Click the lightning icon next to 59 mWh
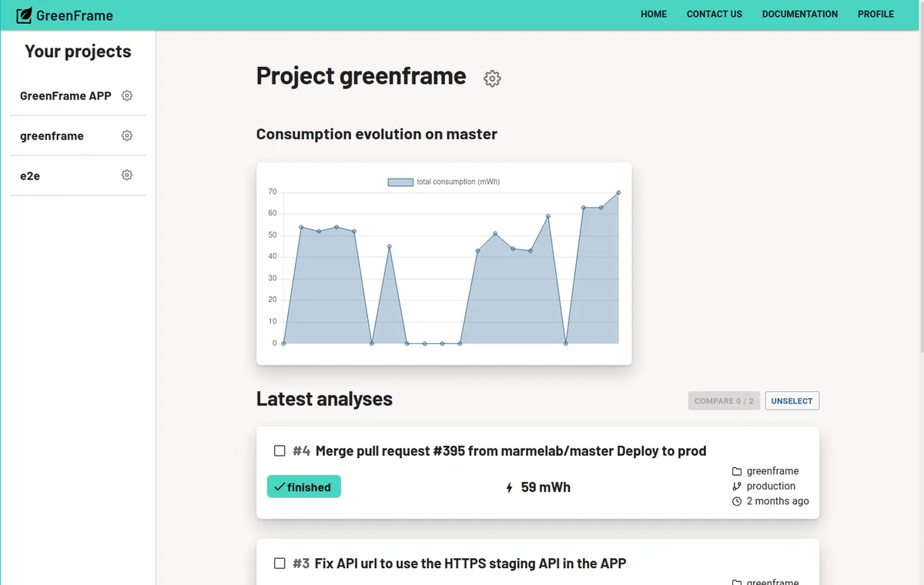The height and width of the screenshot is (585, 924). (508, 486)
